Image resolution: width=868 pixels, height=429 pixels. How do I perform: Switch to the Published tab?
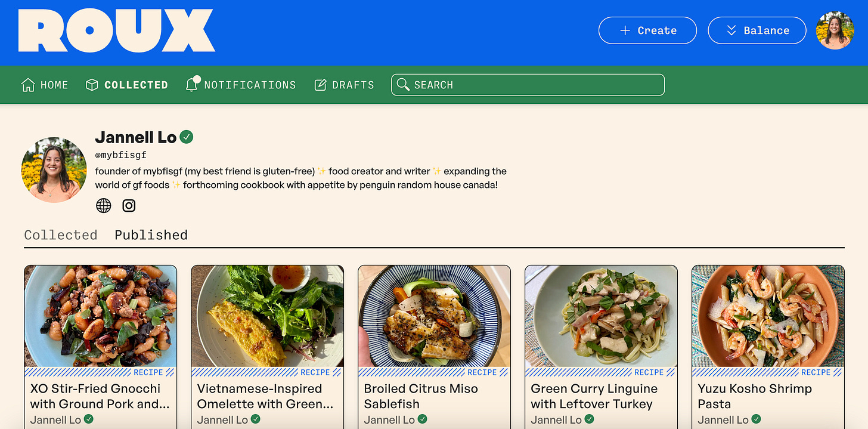pyautogui.click(x=151, y=235)
